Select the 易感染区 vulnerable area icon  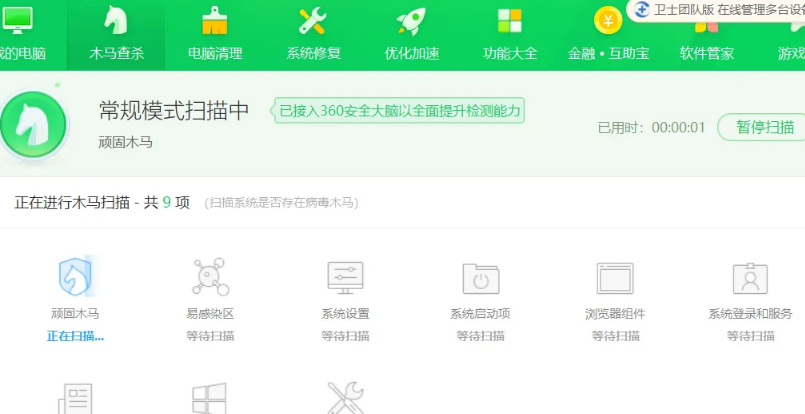[210, 276]
